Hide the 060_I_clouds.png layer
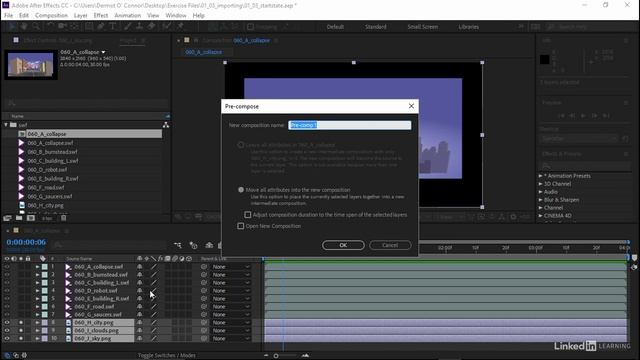 coord(7,331)
